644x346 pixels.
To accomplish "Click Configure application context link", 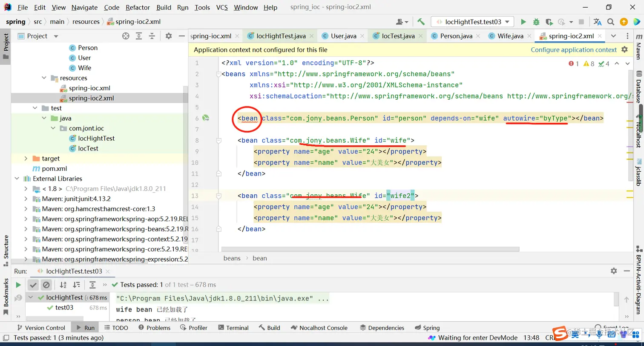I will coord(574,50).
